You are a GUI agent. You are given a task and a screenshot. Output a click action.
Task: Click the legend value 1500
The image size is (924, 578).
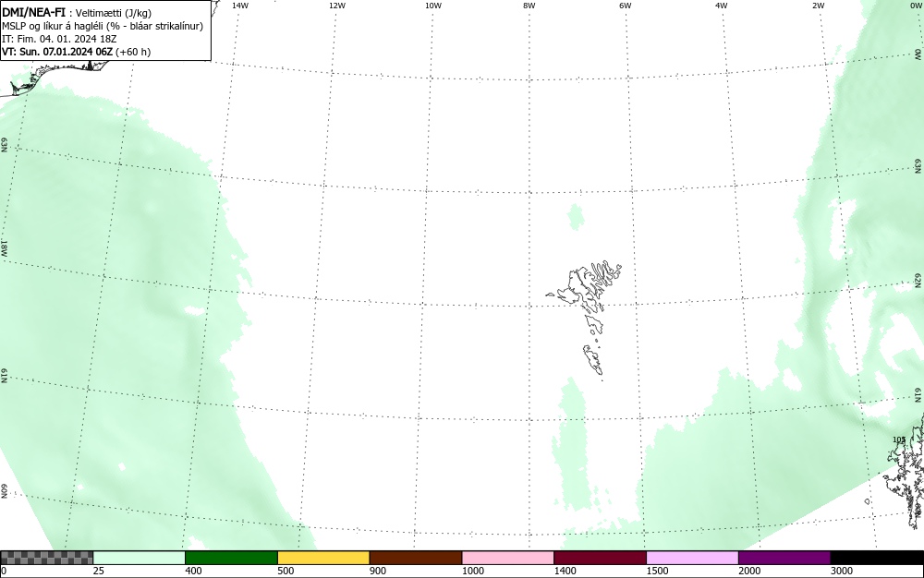(657, 571)
